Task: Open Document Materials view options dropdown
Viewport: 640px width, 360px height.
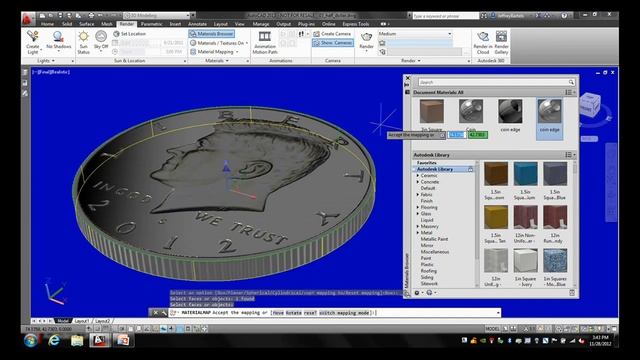Action: point(570,93)
